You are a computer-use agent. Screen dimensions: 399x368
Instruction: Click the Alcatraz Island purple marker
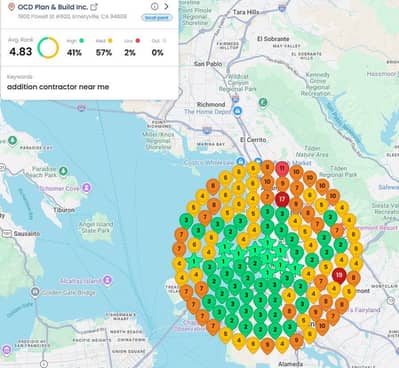[107, 280]
